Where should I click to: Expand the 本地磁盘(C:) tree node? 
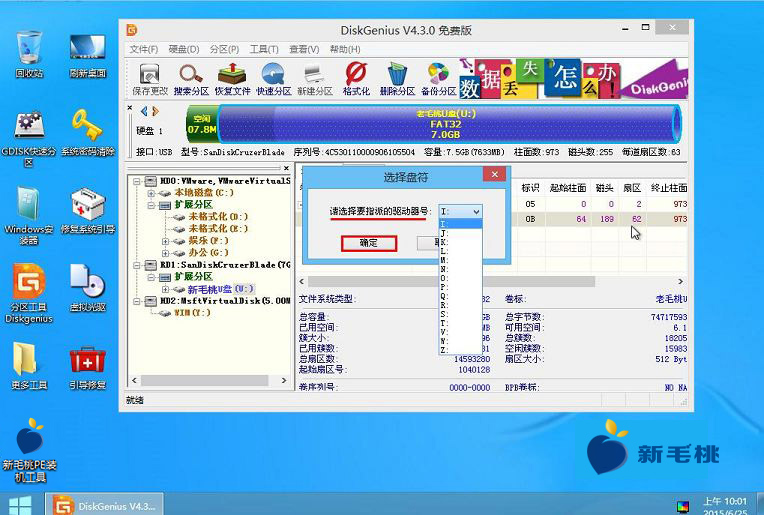[x=151, y=193]
